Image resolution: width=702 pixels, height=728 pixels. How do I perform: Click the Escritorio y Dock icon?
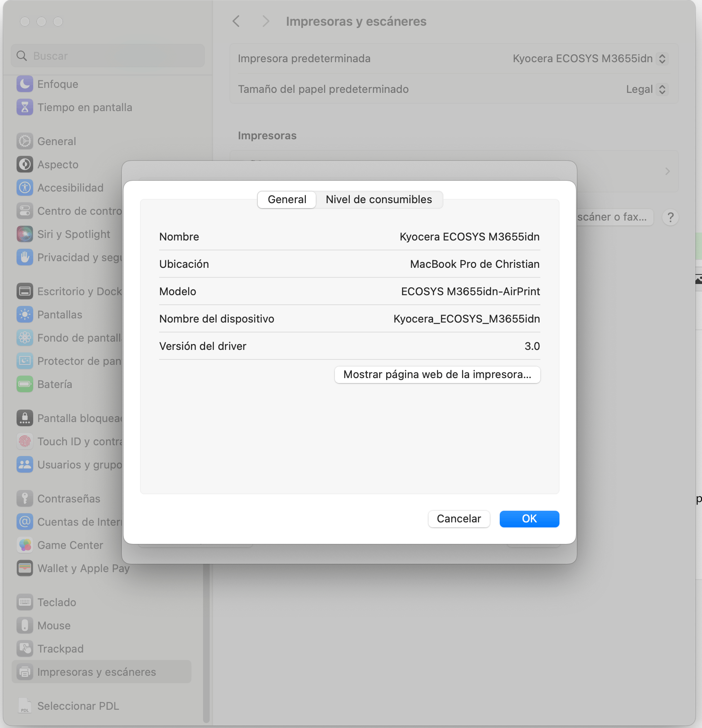click(25, 291)
